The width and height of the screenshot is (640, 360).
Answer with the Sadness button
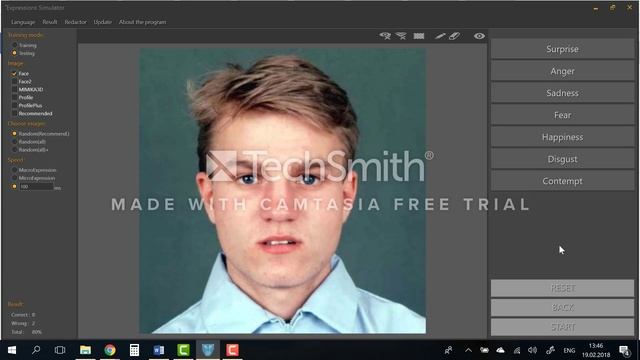(x=562, y=93)
